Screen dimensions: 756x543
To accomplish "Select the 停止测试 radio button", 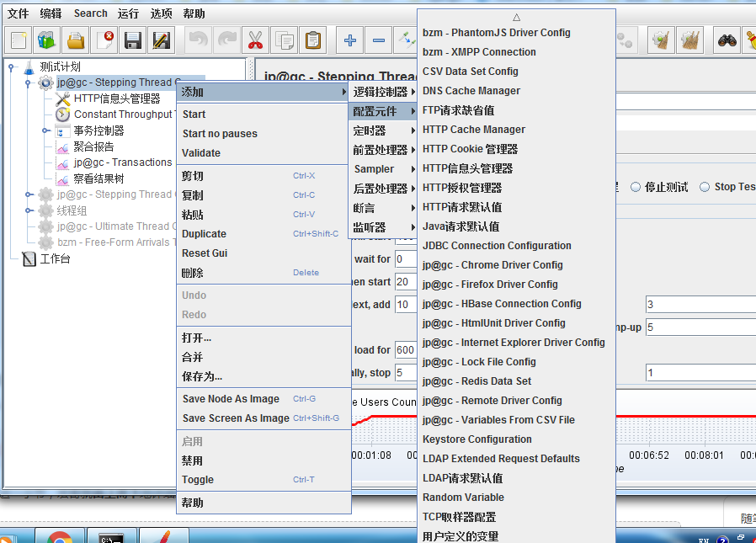I will tap(636, 187).
